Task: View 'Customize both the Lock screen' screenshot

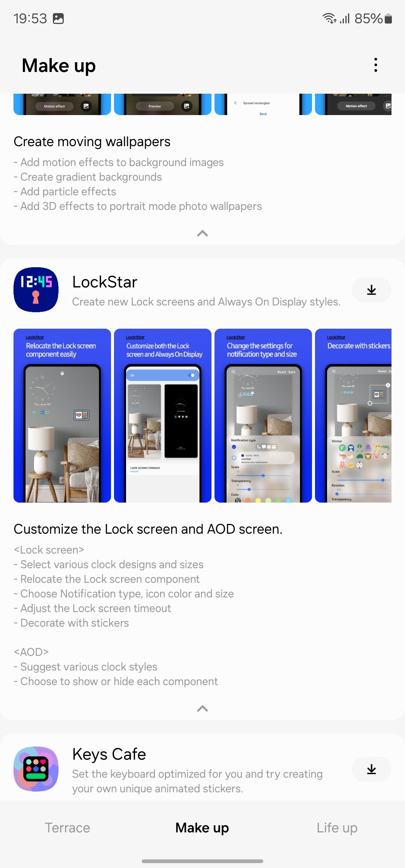Action: (163, 416)
